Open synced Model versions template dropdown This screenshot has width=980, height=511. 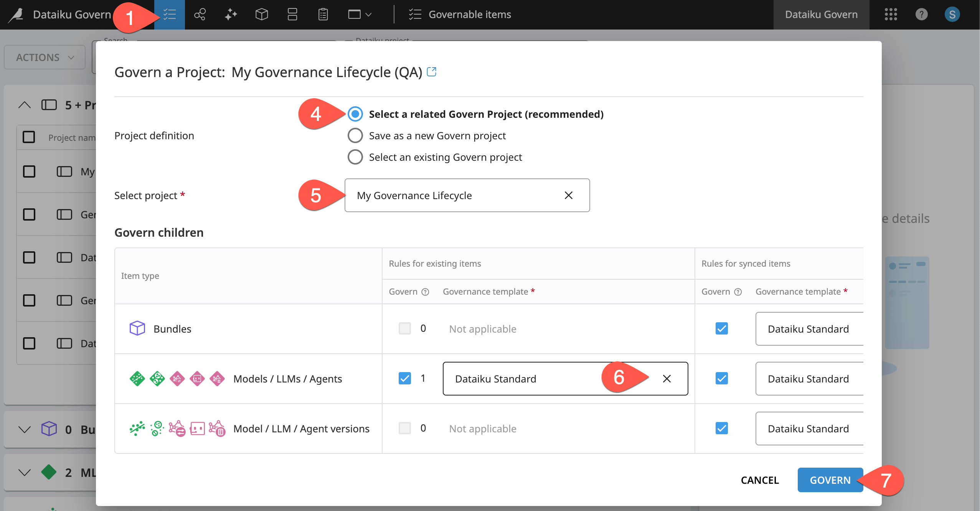(x=809, y=429)
